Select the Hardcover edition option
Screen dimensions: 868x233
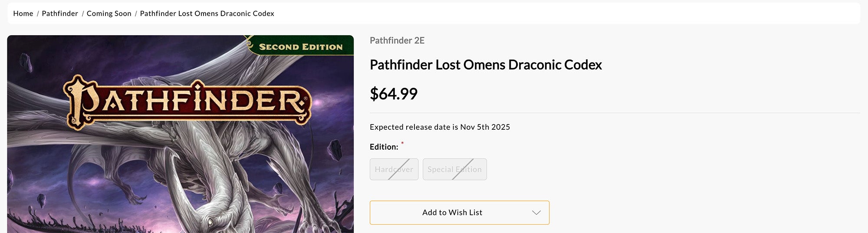coord(394,169)
